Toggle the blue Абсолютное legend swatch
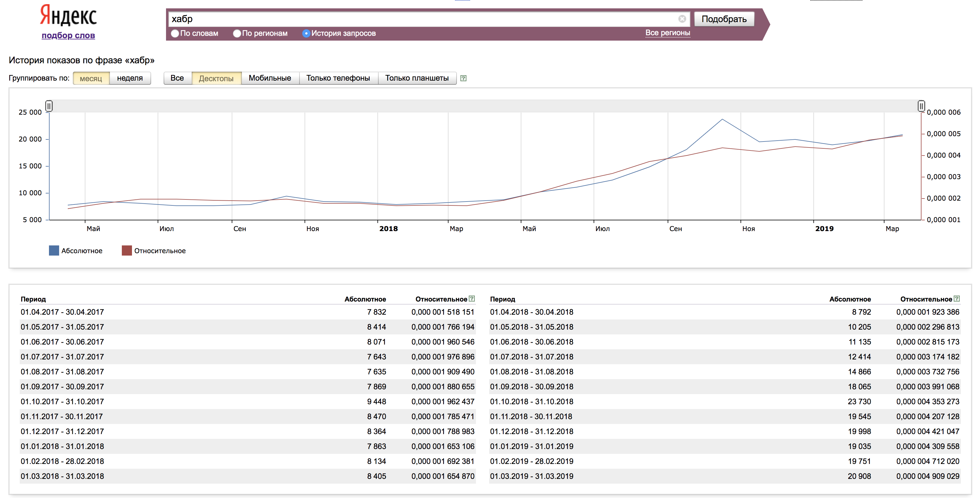 [x=54, y=251]
